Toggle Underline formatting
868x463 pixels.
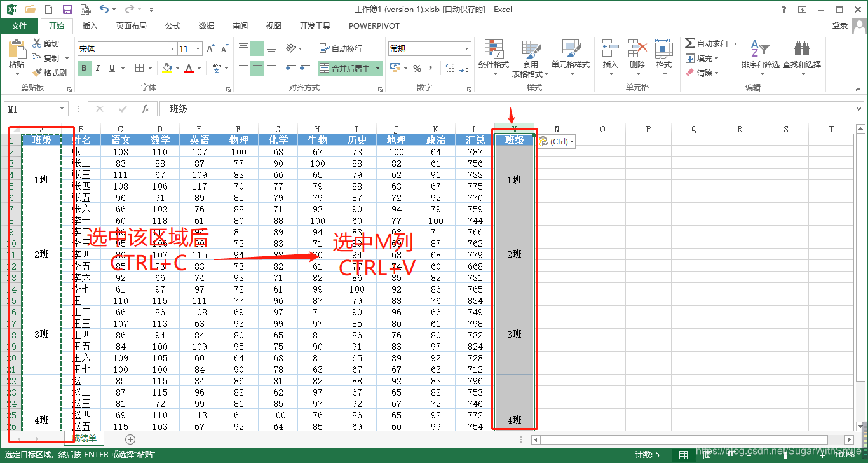112,68
